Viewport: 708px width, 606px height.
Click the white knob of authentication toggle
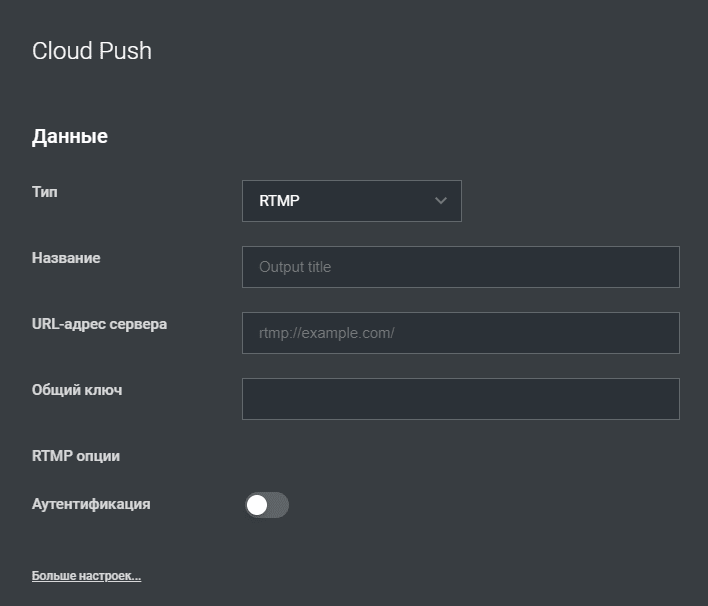pyautogui.click(x=257, y=505)
